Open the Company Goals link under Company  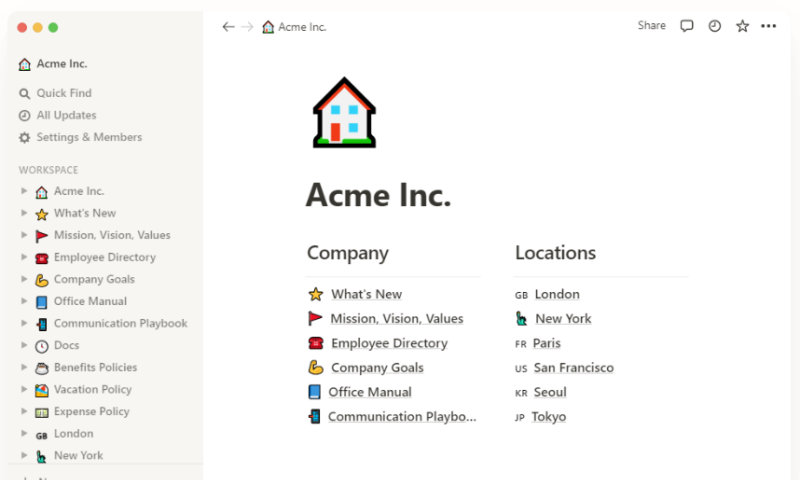pyautogui.click(x=378, y=368)
